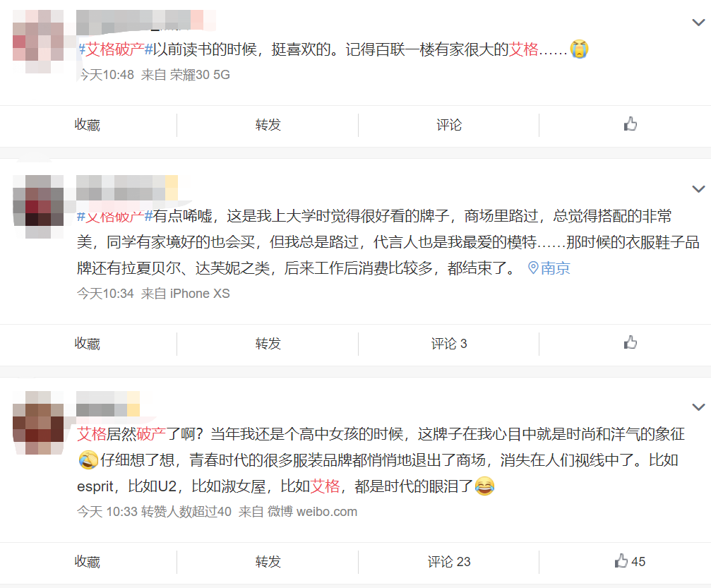Viewport: 711px width, 588px height.
Task: Open chevron menu on the Nanjing post
Action: click(698, 188)
